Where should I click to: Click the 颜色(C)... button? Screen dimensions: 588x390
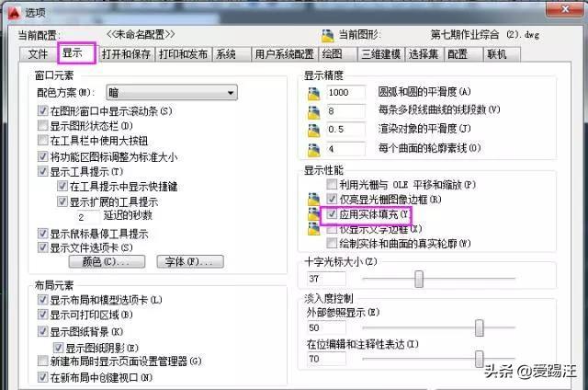pyautogui.click(x=107, y=261)
